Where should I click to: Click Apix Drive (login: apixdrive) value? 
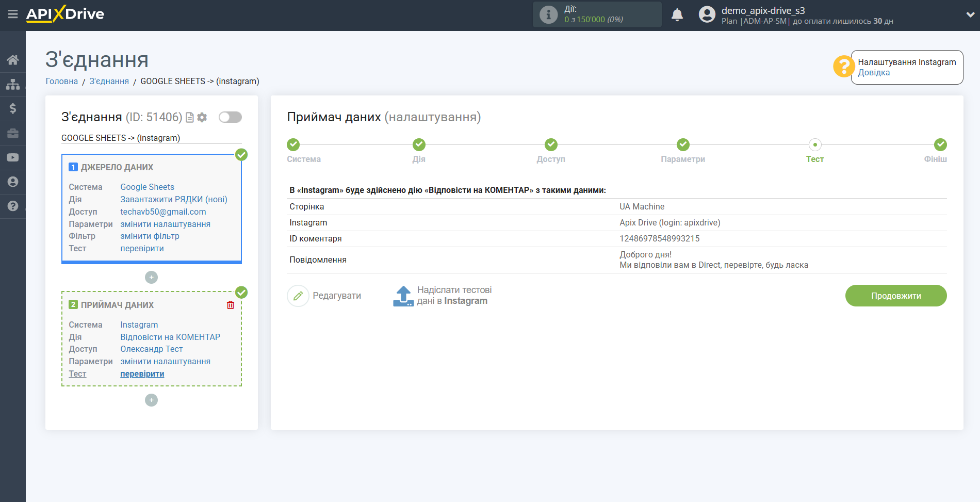coord(670,222)
